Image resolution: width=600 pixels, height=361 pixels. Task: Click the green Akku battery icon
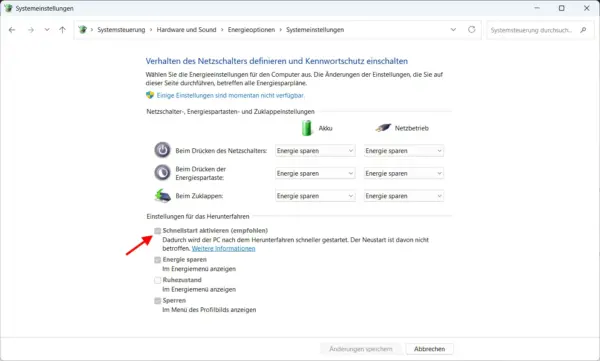click(x=307, y=128)
